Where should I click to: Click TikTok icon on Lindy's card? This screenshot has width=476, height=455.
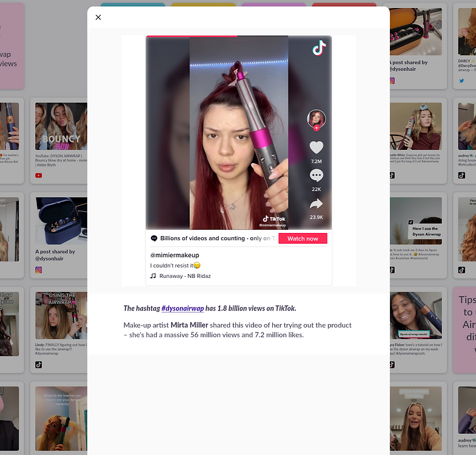click(39, 365)
